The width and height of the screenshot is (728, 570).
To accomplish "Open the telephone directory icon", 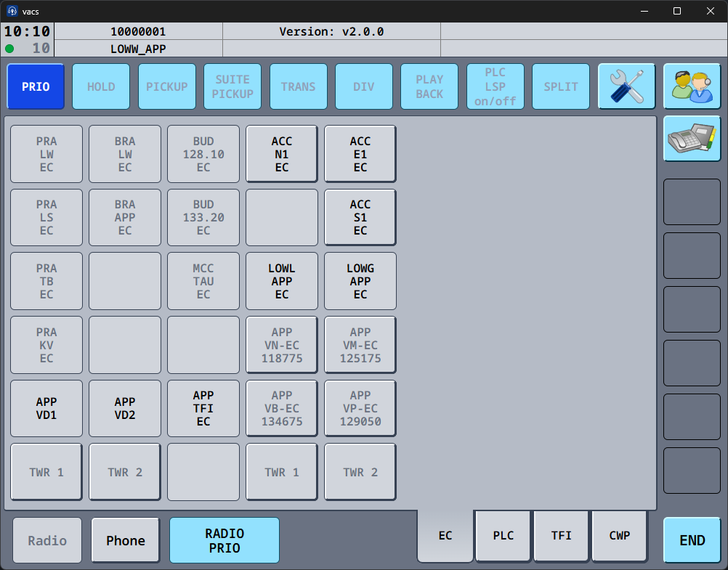I will coord(692,138).
